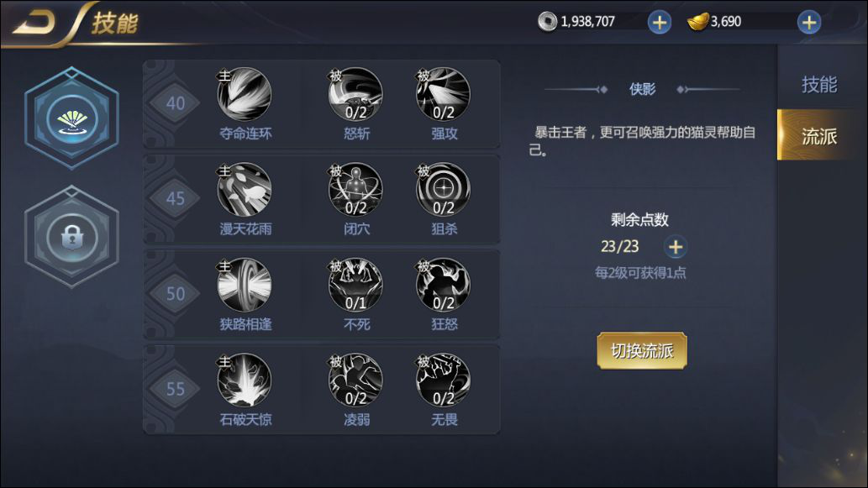868x488 pixels.
Task: Tap the locked school hexagon
Action: pos(72,237)
